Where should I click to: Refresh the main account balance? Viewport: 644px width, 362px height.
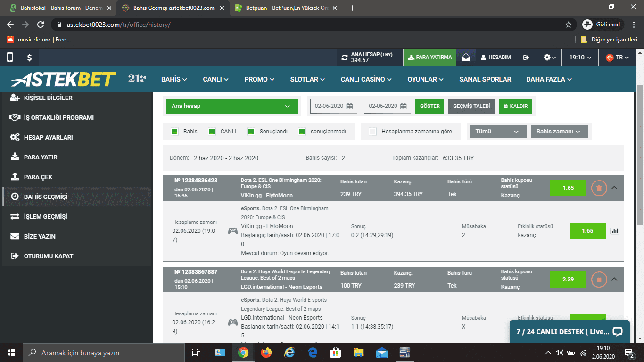click(x=345, y=57)
